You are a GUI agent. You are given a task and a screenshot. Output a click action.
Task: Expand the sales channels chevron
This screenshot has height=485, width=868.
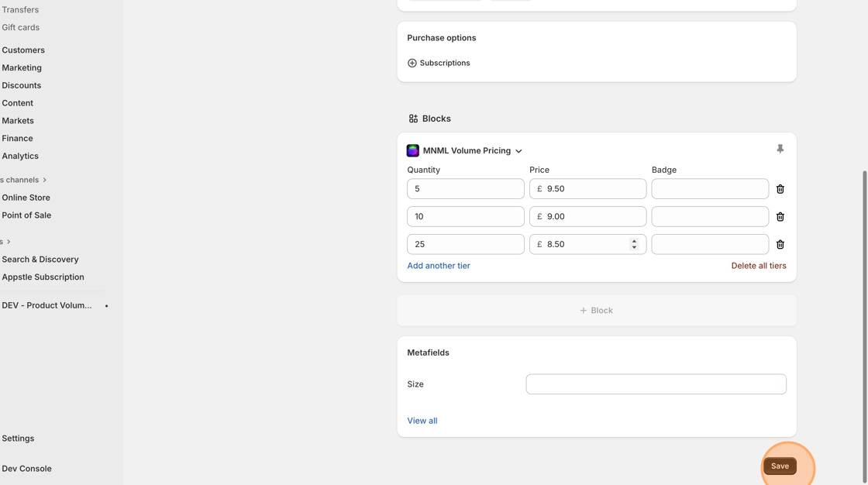[x=45, y=180]
